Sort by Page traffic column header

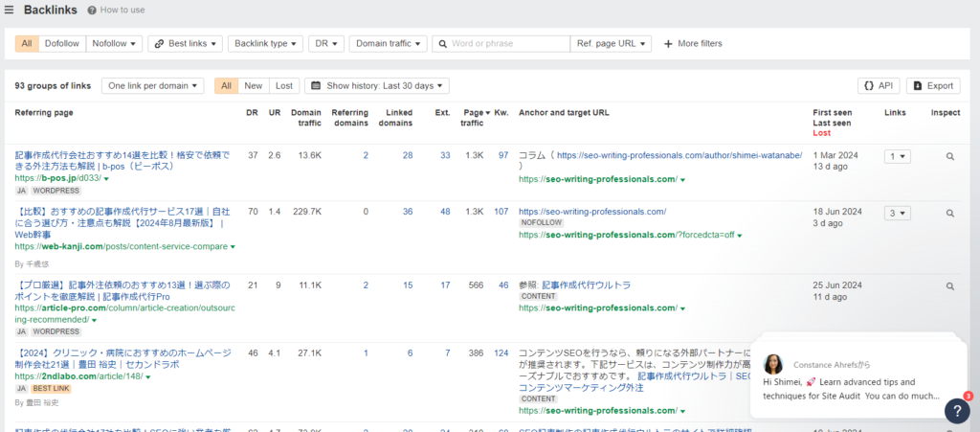coord(473,119)
